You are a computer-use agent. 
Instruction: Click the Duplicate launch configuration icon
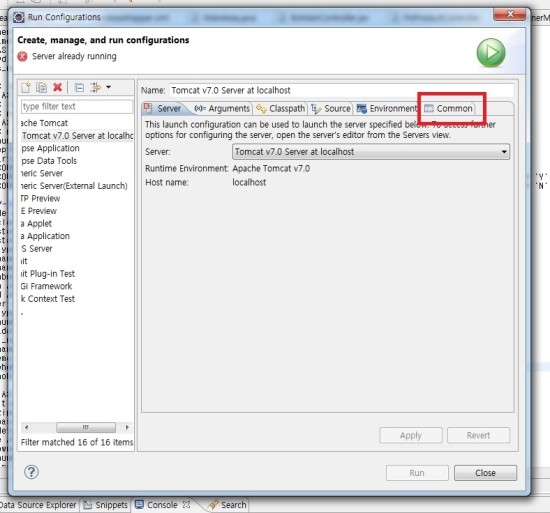41,87
